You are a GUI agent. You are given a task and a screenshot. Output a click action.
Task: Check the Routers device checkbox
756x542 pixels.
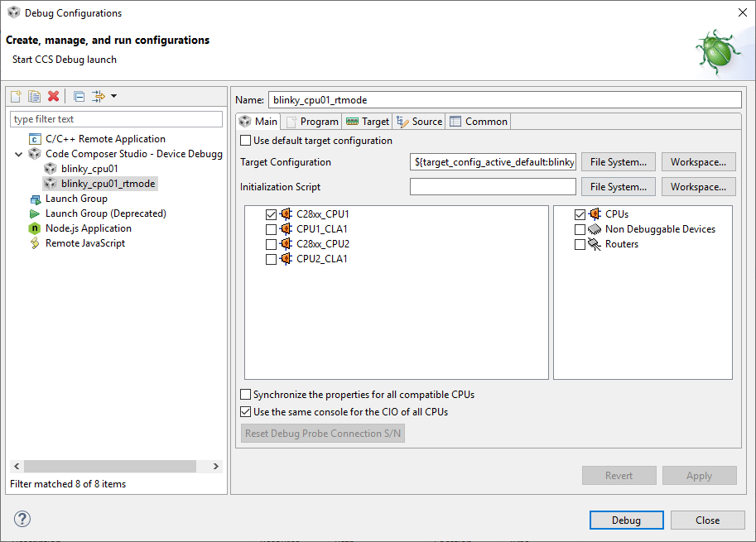click(580, 243)
